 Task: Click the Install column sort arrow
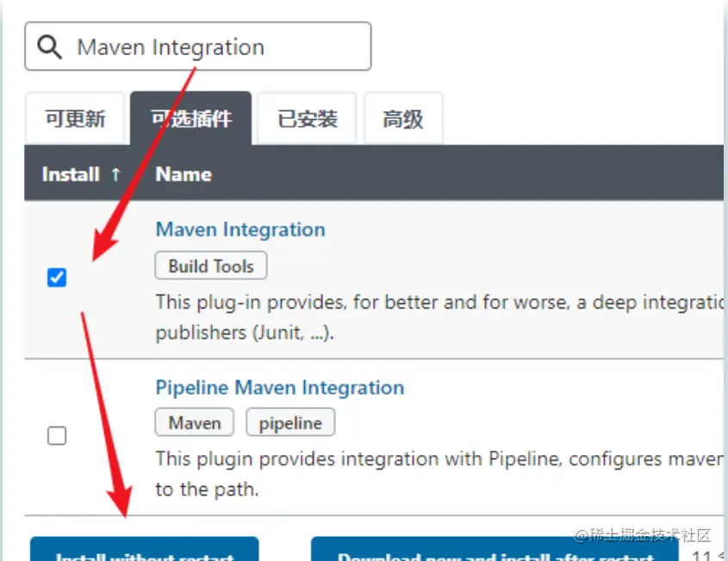[x=115, y=175]
